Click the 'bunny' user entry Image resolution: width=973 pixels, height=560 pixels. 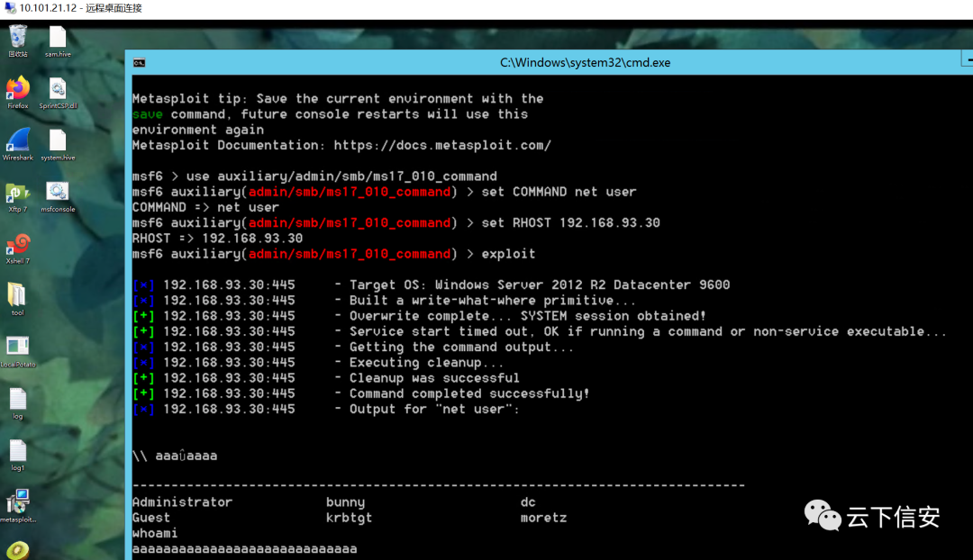pyautogui.click(x=346, y=501)
